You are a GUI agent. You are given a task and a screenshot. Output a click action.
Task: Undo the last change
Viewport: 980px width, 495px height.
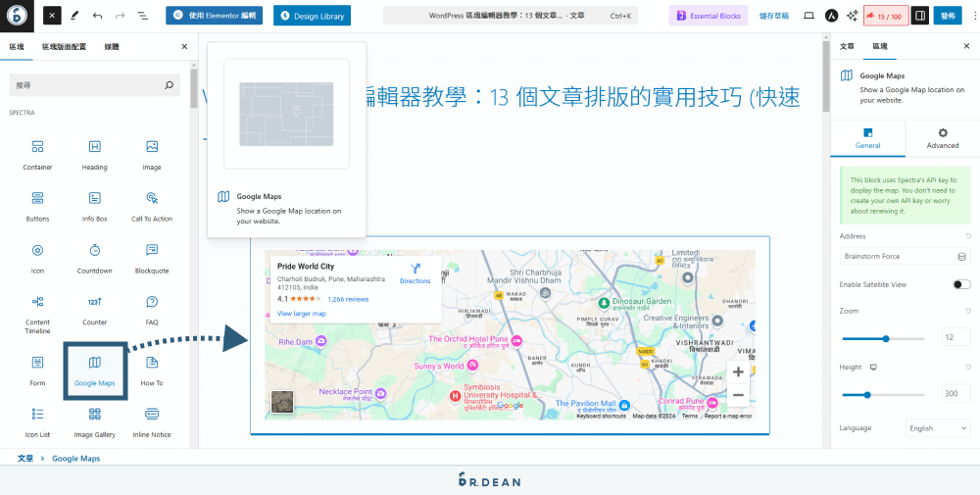click(x=97, y=16)
